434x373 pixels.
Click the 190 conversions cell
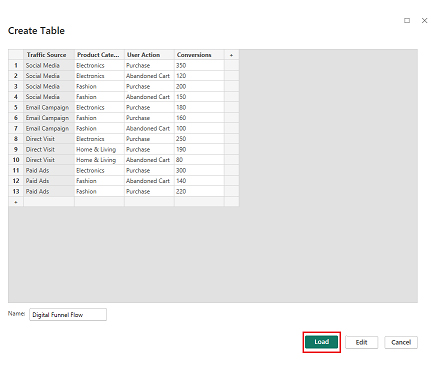click(x=199, y=150)
